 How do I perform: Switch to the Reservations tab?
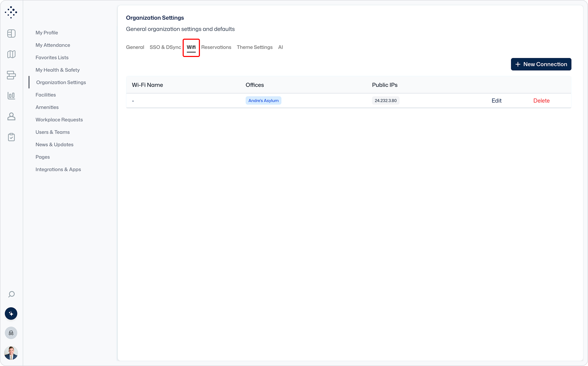pos(216,47)
